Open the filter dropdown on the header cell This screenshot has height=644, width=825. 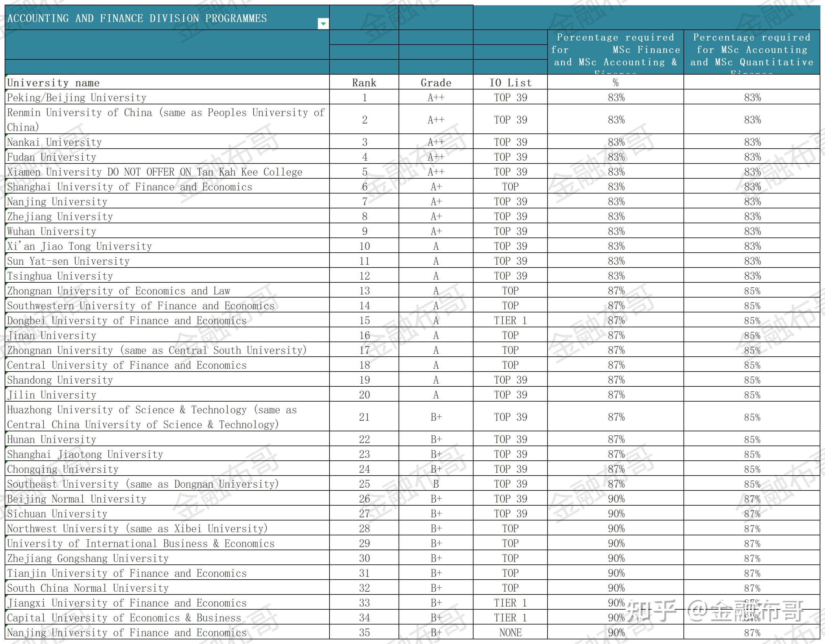(323, 24)
